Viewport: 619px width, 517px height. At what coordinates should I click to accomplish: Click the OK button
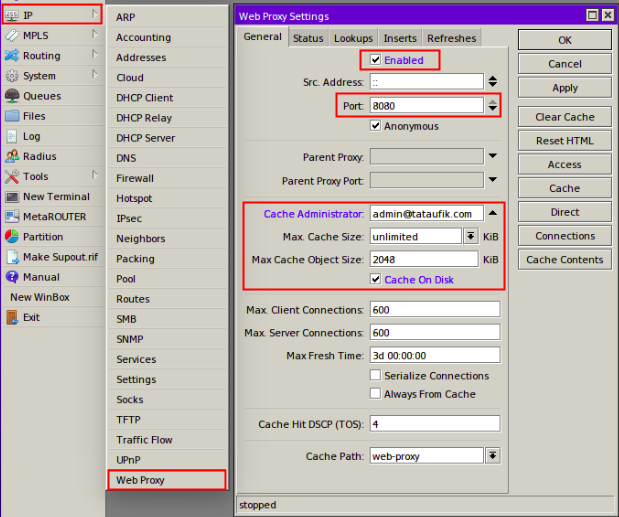[x=565, y=40]
